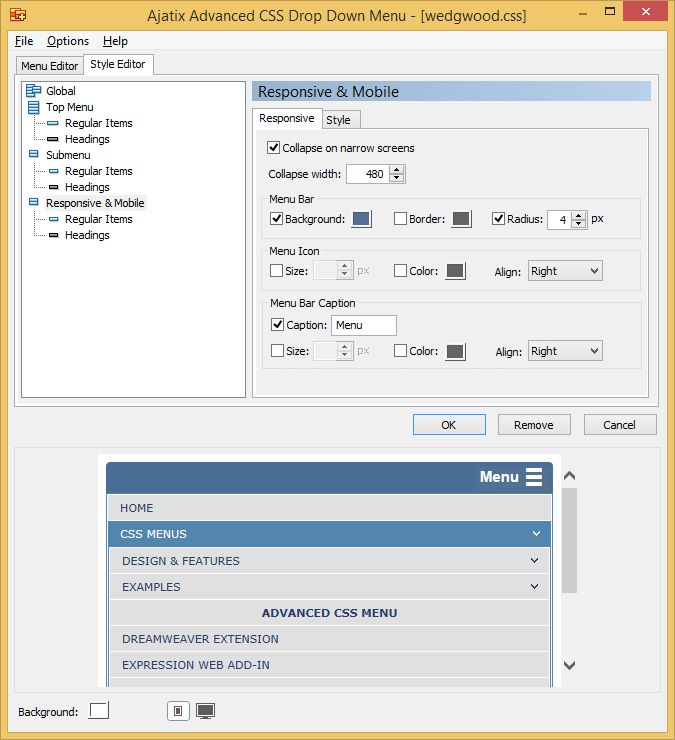Switch preview to desktop monitor view

[205, 711]
